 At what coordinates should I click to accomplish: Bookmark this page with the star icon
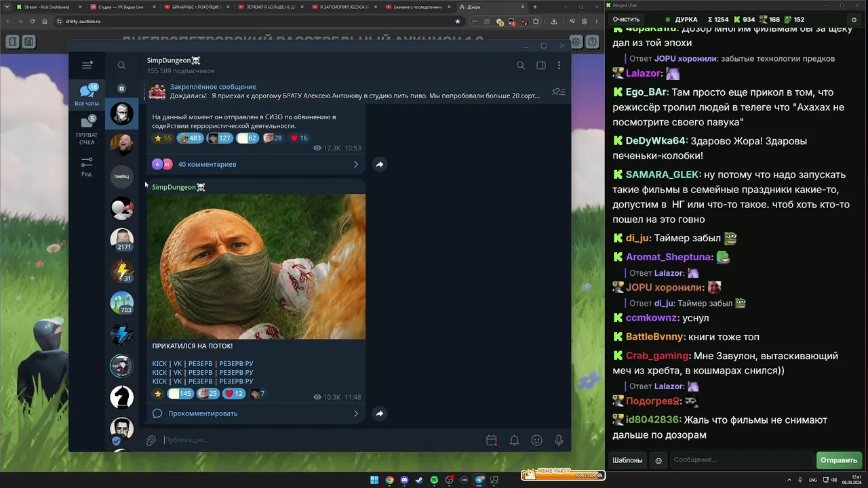458,21
